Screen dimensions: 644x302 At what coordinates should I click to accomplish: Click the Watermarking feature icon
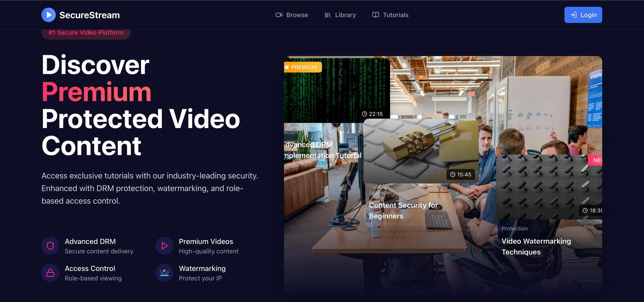tap(164, 273)
